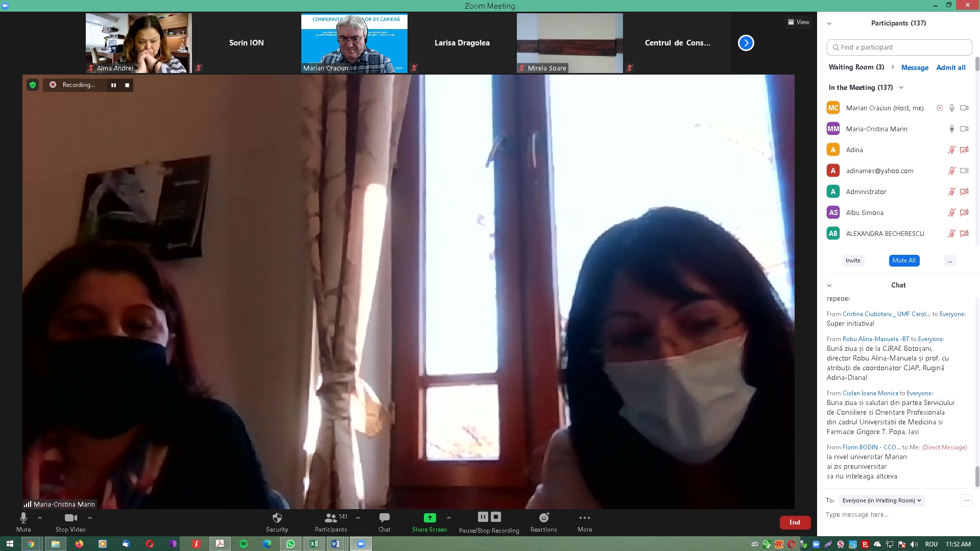
Task: Open the Participants panel toolbar item
Action: pos(331,522)
